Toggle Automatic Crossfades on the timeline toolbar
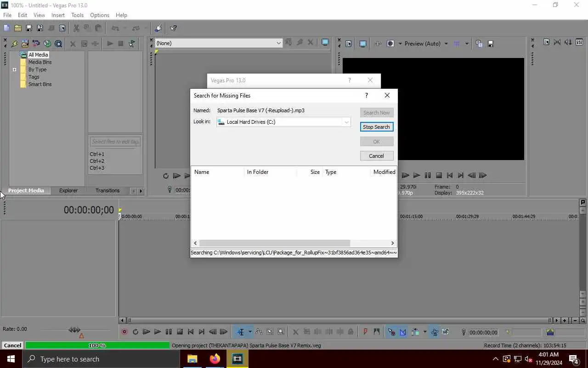The height and width of the screenshot is (368, 588). (x=403, y=332)
